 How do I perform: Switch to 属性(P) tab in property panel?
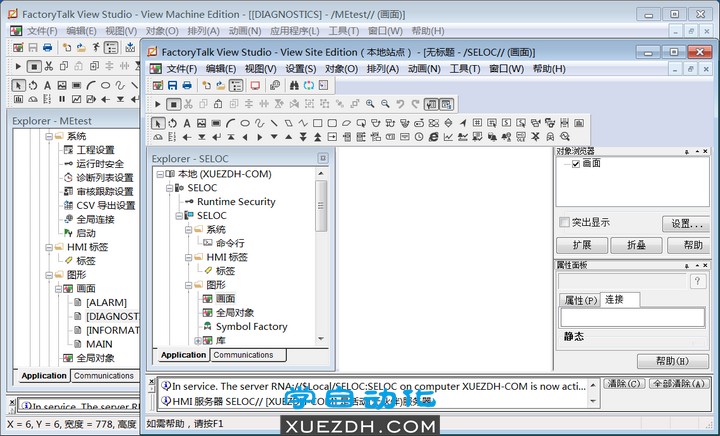pos(580,300)
